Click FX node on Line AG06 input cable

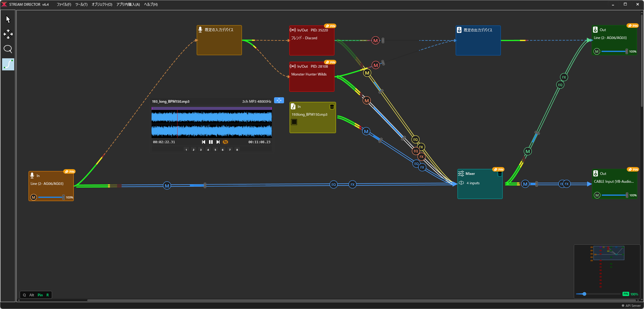[352, 185]
